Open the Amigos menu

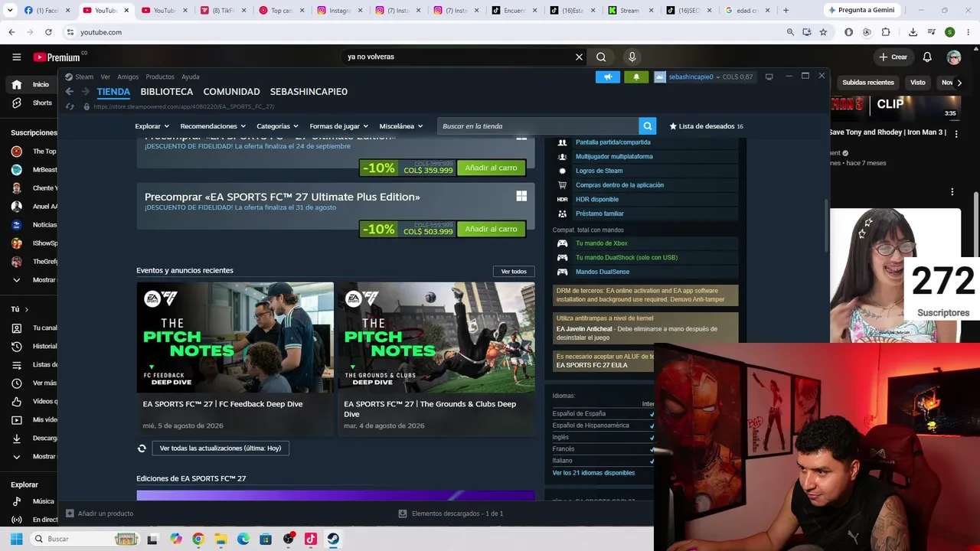128,77
